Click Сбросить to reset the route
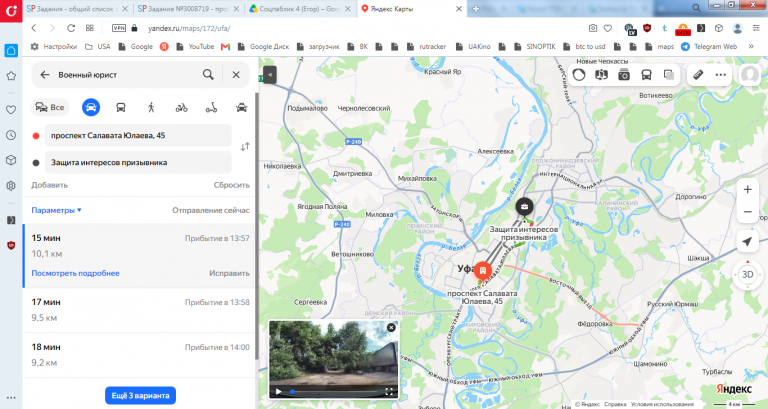Image resolution: width=768 pixels, height=409 pixels. point(231,185)
